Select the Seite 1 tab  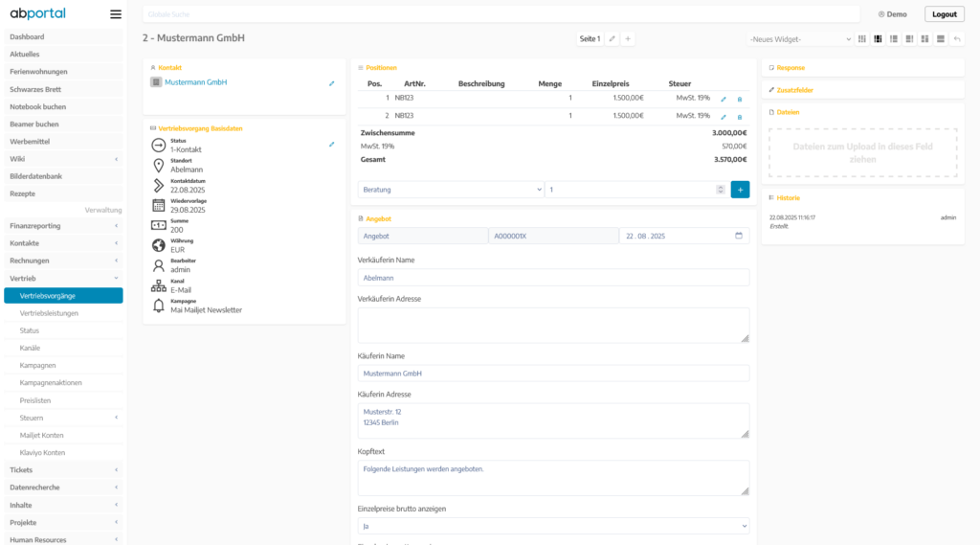point(590,39)
